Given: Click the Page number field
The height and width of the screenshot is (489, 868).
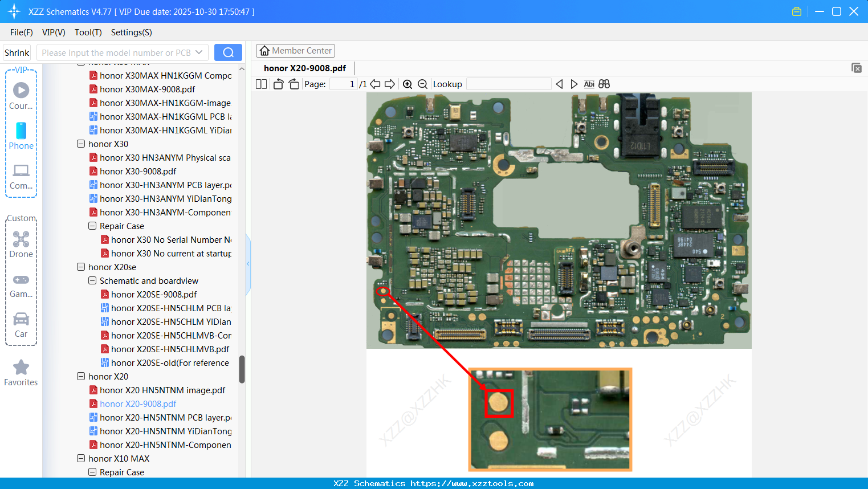Looking at the screenshot, I should [x=344, y=84].
